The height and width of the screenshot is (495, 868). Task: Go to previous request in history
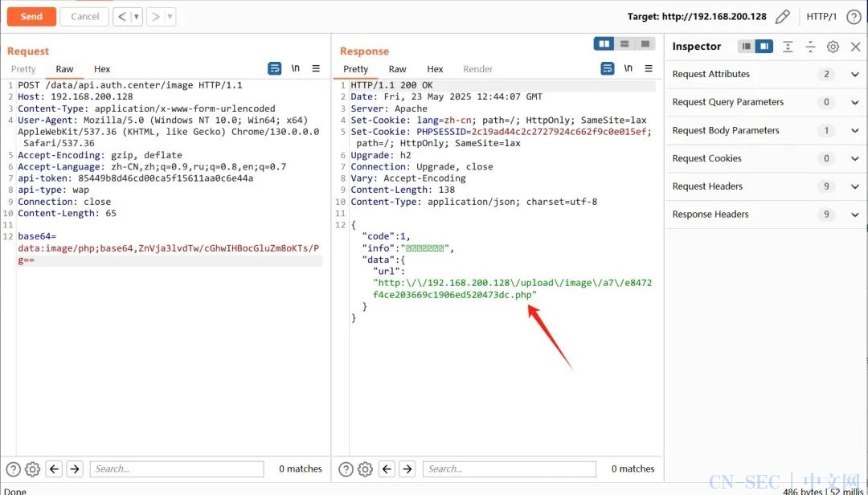[122, 17]
